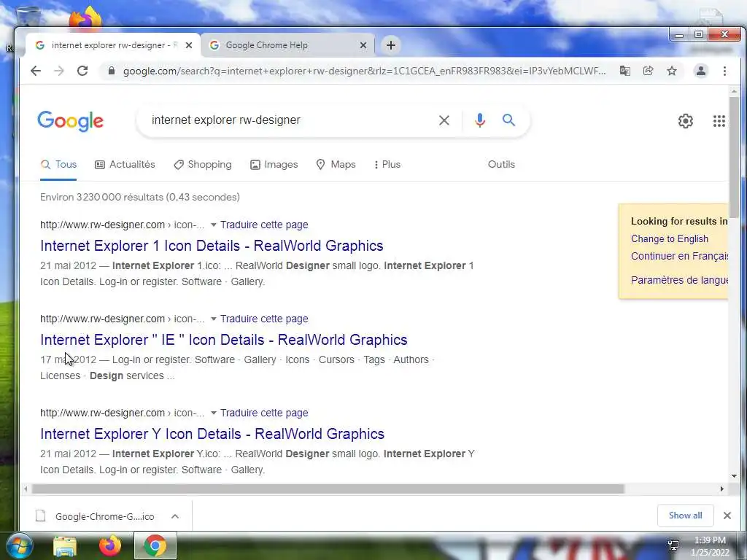This screenshot has width=747, height=560.
Task: Select the Shopping search tab
Action: click(203, 164)
